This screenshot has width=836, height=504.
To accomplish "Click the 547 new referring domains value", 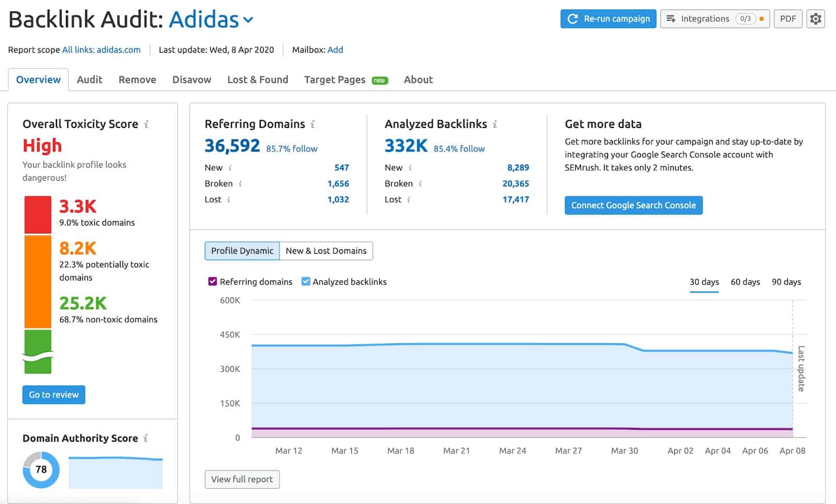I will pos(342,168).
